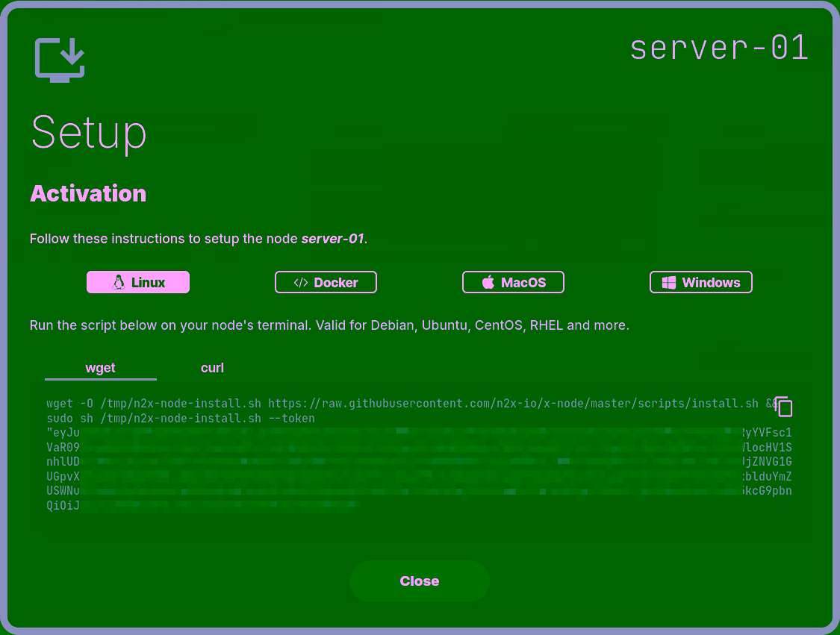
Task: Click the Apple icon on MacOS option
Action: coord(487,282)
